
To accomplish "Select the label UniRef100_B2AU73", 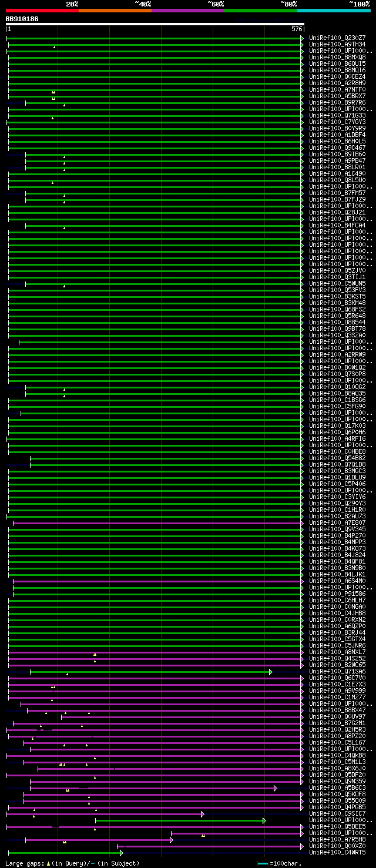I will 337,516.
